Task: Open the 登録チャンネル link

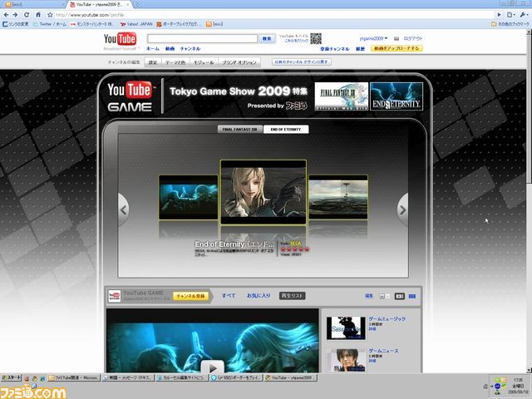Action: tap(334, 49)
